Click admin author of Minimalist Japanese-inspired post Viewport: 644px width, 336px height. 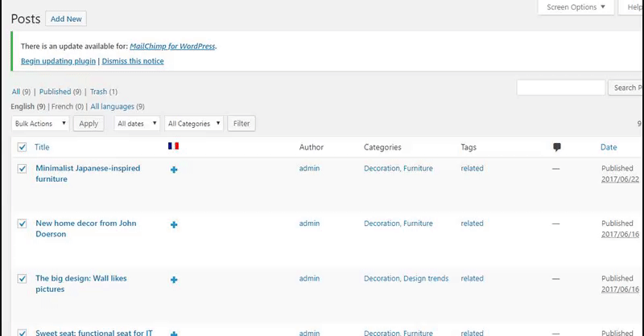309,168
